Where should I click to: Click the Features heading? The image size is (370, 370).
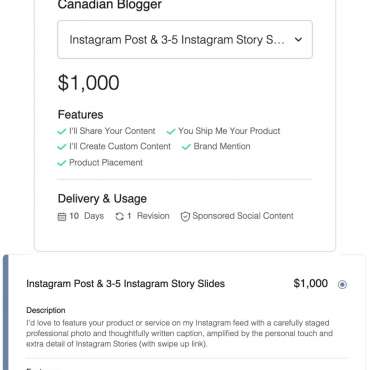pyautogui.click(x=80, y=115)
